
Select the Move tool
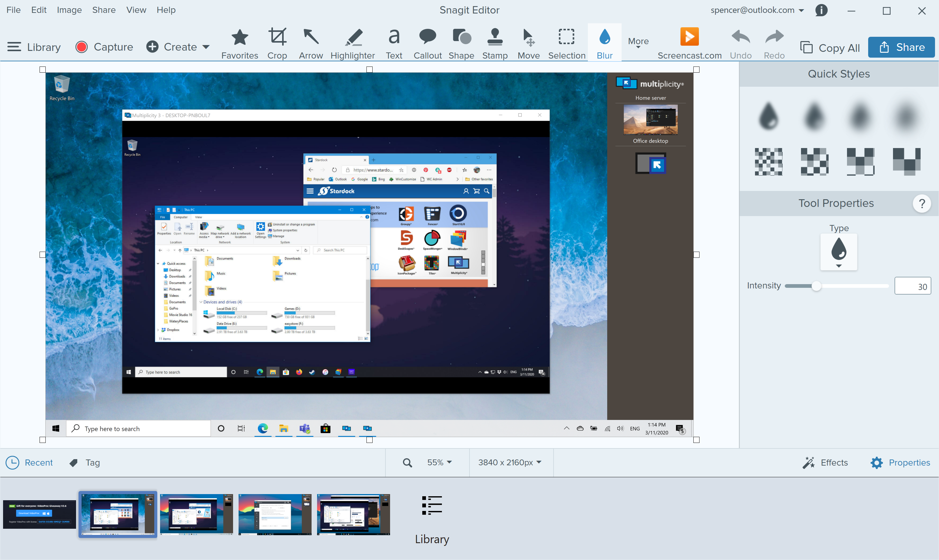[x=529, y=44]
